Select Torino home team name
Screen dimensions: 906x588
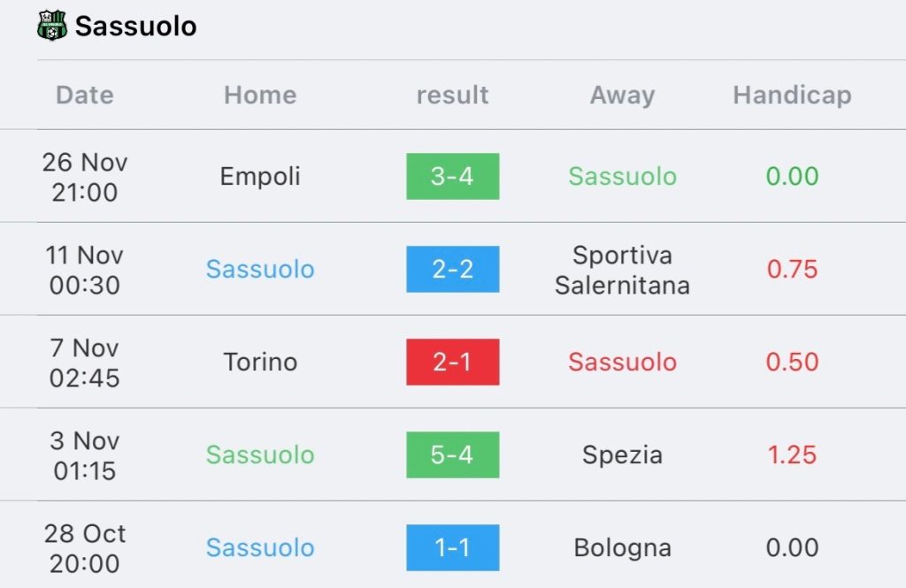click(260, 363)
